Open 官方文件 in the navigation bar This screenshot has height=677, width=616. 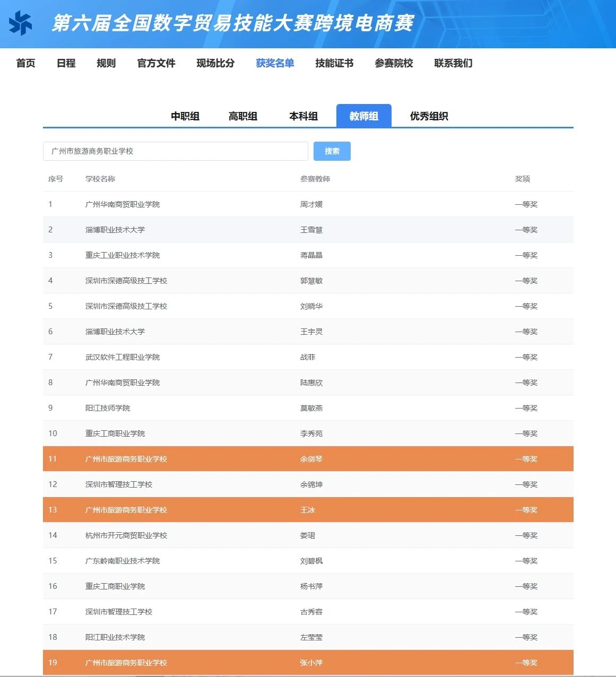[x=156, y=63]
